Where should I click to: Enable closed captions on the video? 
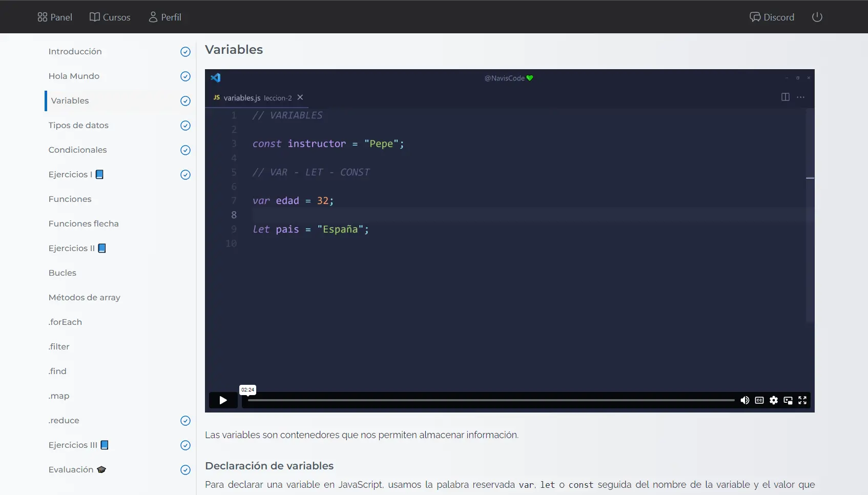[759, 400]
